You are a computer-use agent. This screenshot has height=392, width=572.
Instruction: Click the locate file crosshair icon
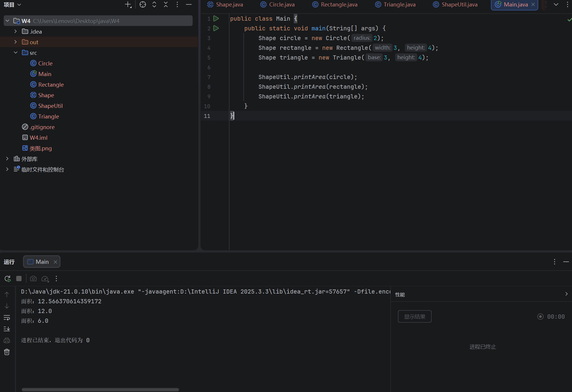coord(143,4)
